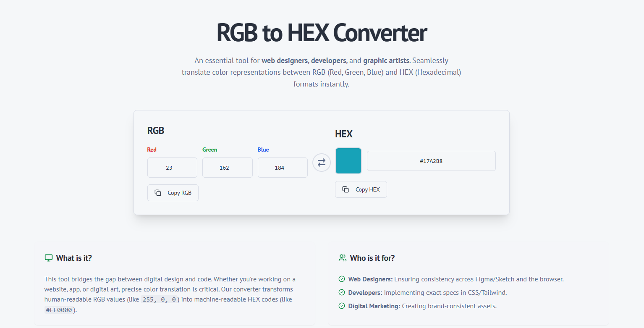
Task: Click into the Blue value input
Action: pyautogui.click(x=283, y=168)
